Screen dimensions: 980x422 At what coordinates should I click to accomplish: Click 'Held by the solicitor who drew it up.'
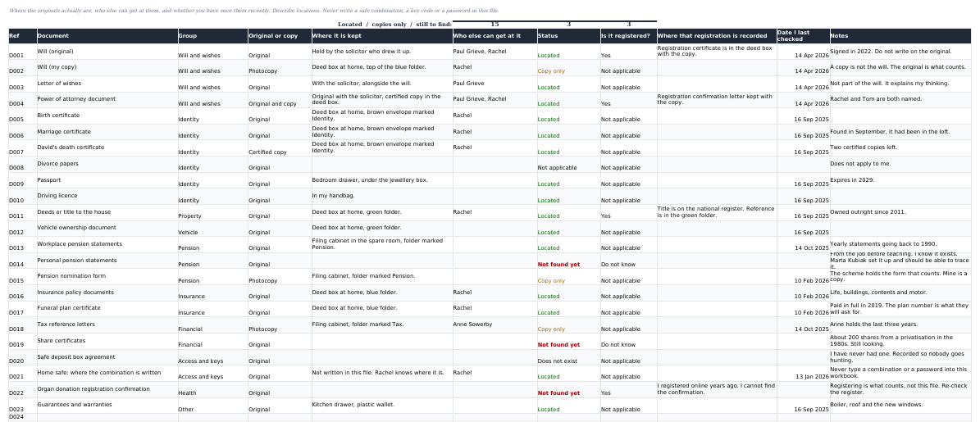382,52
